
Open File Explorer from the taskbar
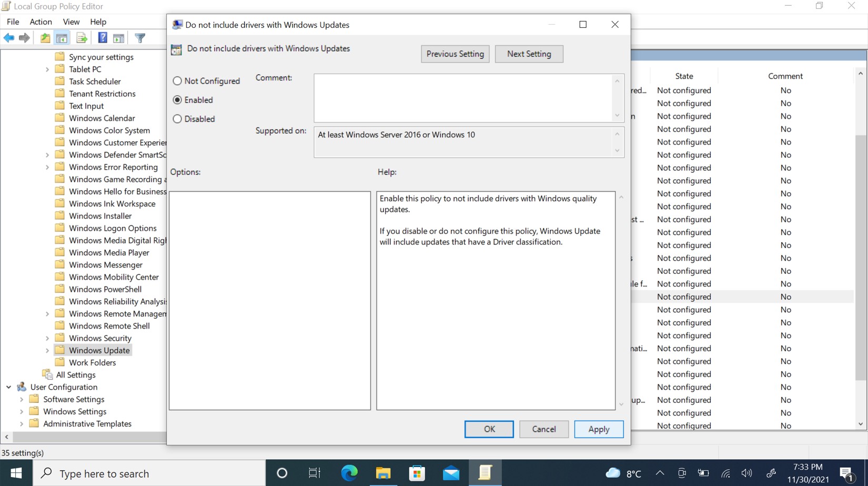tap(383, 473)
